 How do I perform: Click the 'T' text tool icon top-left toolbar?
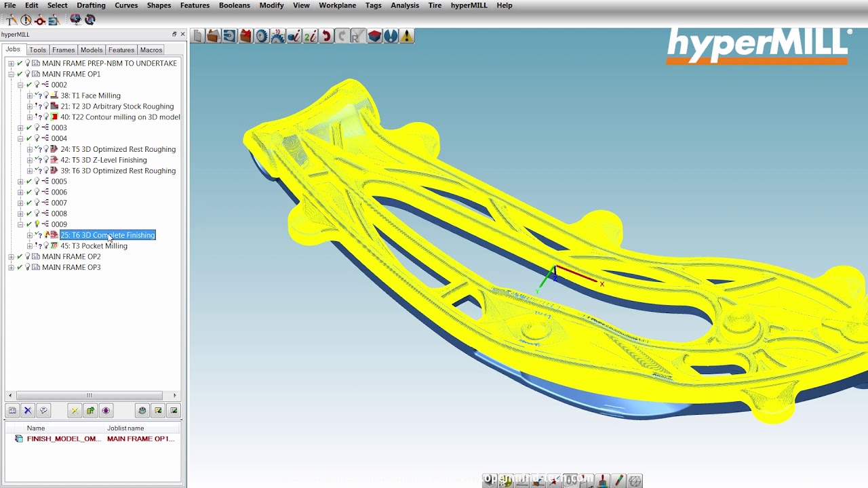tap(12, 20)
